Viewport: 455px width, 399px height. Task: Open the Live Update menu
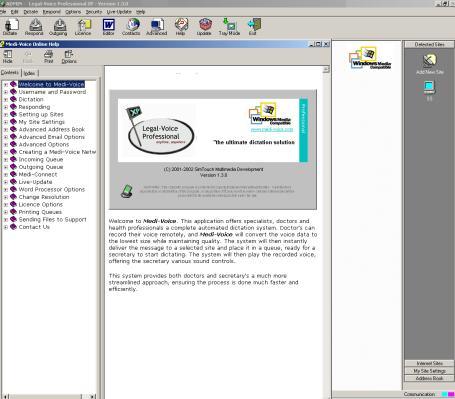(x=119, y=12)
